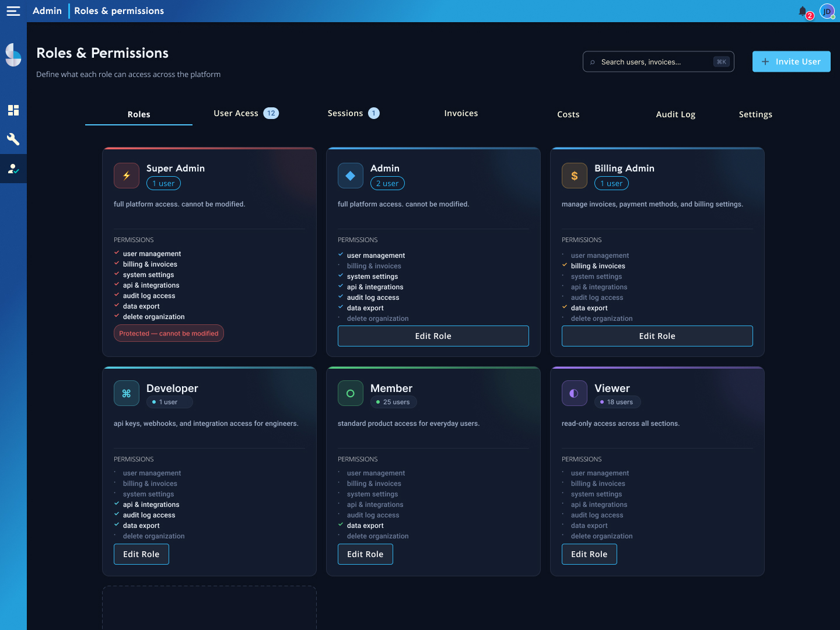Screen dimensions: 840x630
Task: Click Member 25 users badge
Action: click(394, 402)
